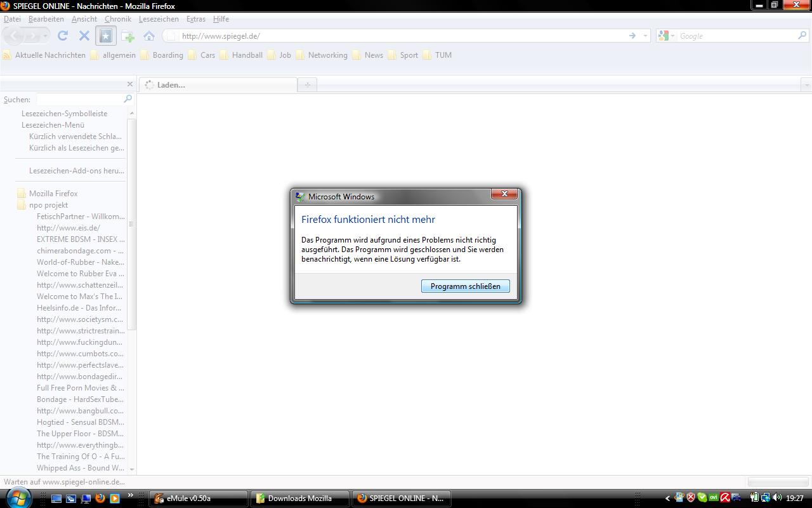Viewport: 812px width, 508px height.
Task: Click the search magnifier in Google box
Action: coord(802,36)
